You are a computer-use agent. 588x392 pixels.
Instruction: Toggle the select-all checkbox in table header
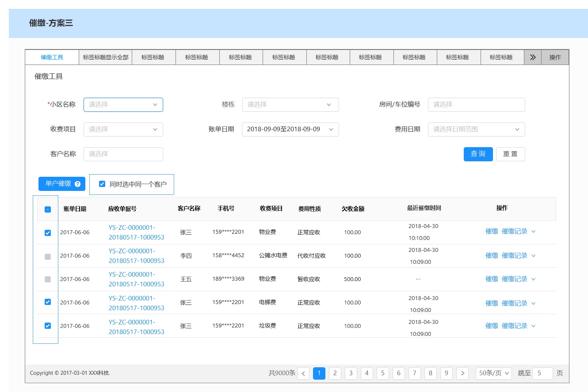coord(48,209)
